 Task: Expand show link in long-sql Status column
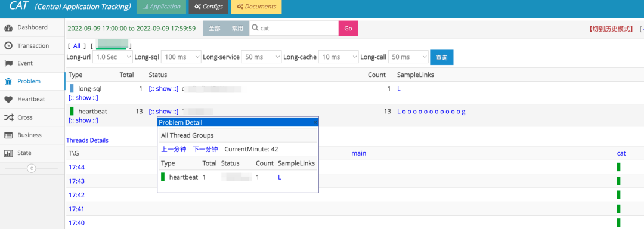163,88
